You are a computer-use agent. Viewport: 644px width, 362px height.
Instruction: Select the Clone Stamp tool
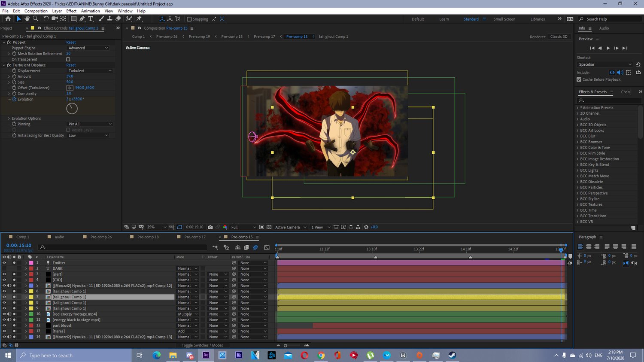109,19
